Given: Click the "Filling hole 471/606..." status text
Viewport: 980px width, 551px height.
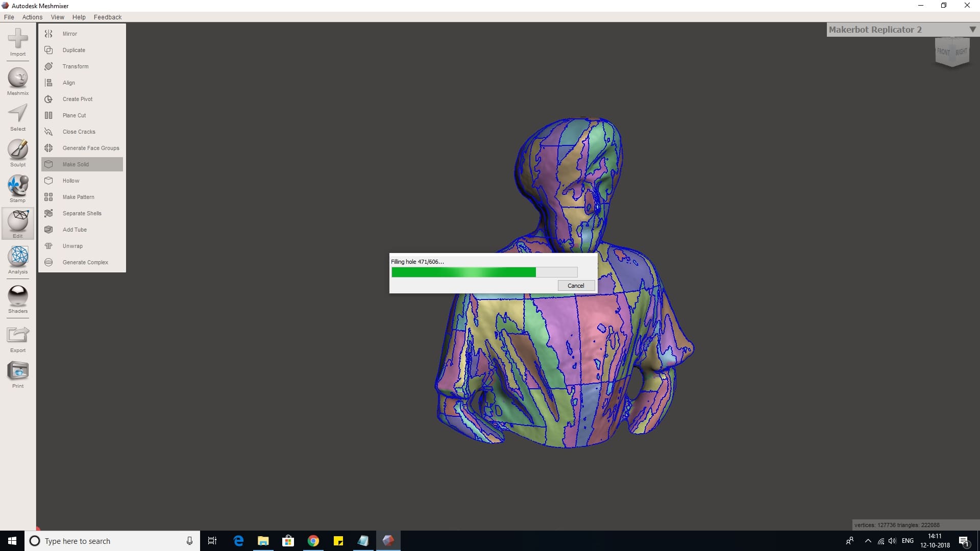Looking at the screenshot, I should tap(417, 262).
